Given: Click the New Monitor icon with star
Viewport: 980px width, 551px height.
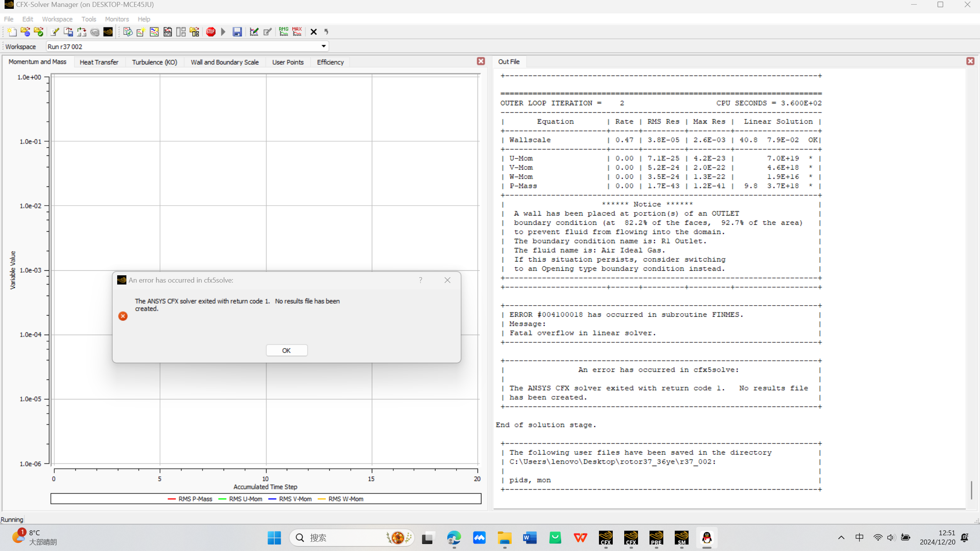Looking at the screenshot, I should pos(141,32).
